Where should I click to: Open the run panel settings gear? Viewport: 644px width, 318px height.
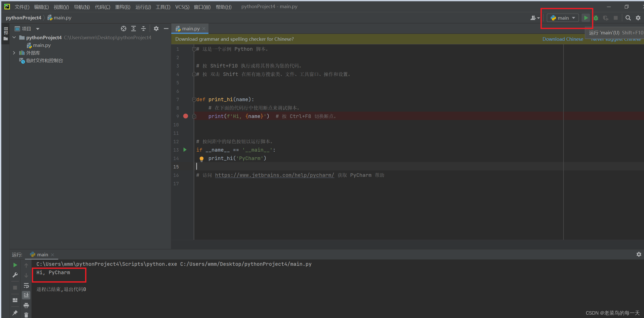point(639,254)
